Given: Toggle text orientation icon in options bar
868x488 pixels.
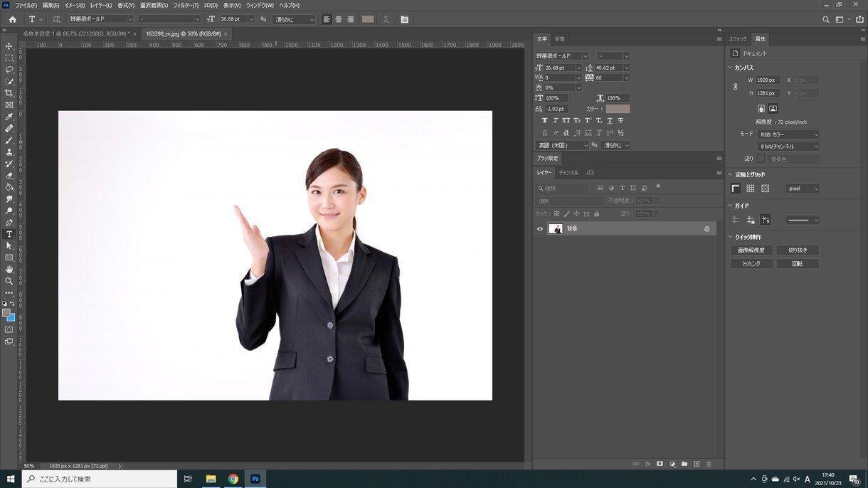Looking at the screenshot, I should pos(56,19).
